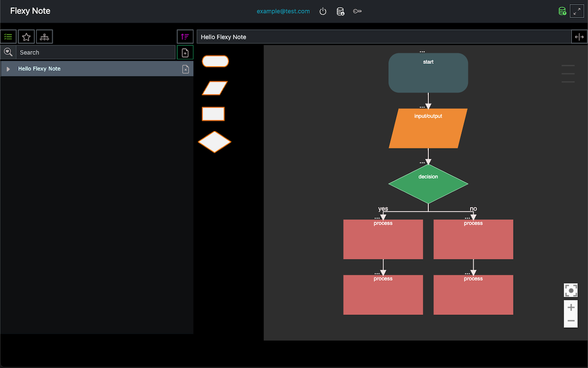Screen dimensions: 588x368
Task: Select the Hello Flexy Note list entry
Action: tap(40, 69)
